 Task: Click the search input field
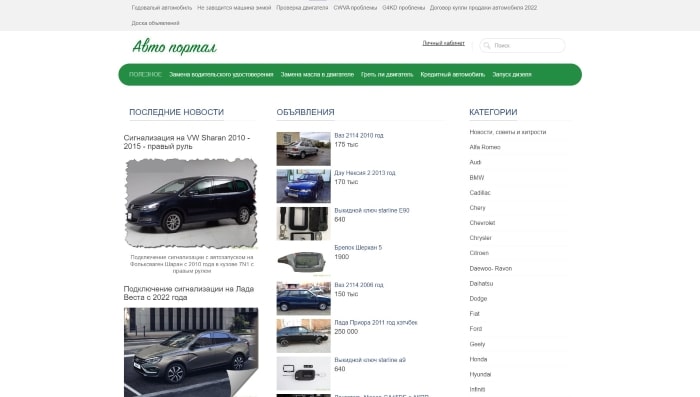tap(522, 46)
